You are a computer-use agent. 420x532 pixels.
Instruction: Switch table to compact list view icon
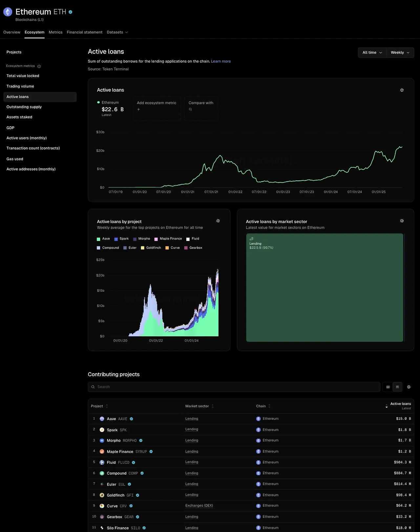tap(397, 387)
